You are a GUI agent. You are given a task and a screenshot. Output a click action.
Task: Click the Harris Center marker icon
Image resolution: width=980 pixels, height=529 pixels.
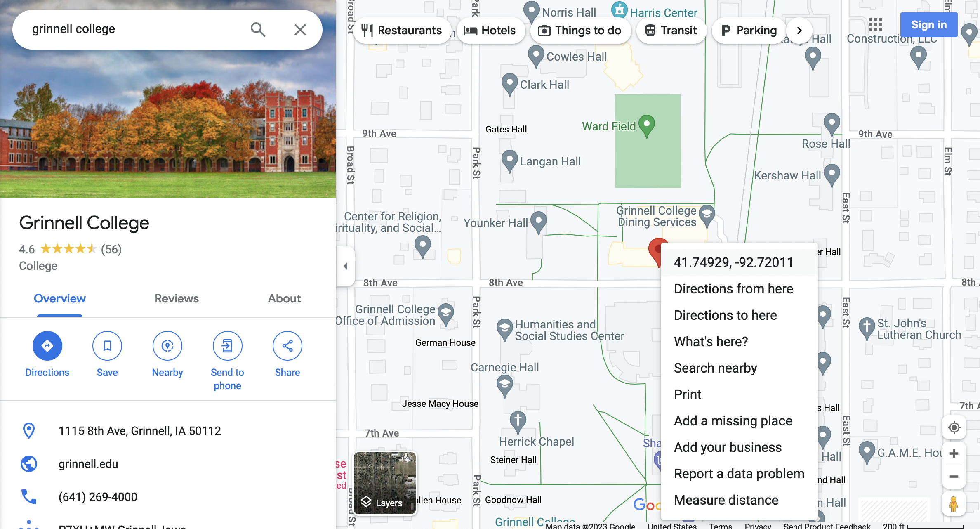(619, 10)
